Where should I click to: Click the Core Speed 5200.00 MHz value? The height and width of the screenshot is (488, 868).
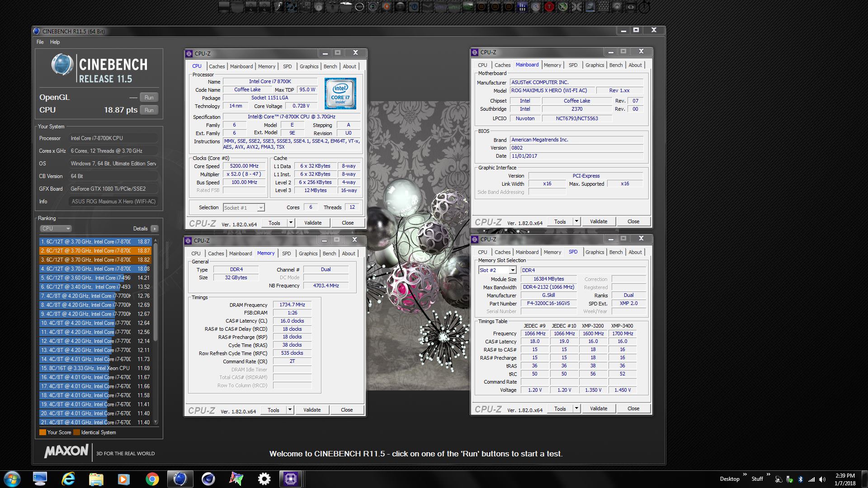[x=244, y=166]
